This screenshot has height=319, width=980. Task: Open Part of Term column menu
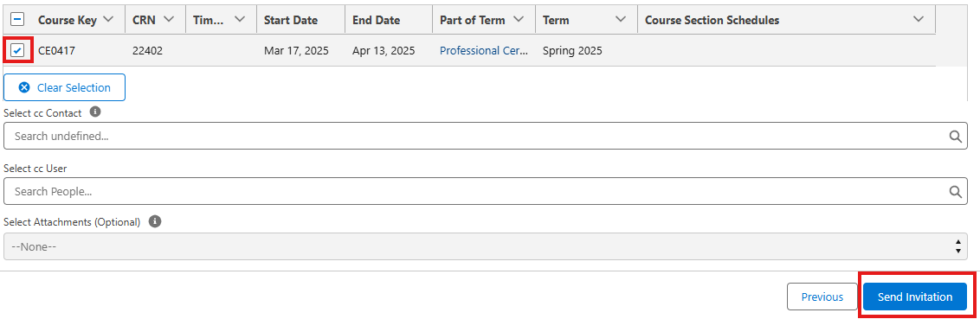(x=518, y=19)
